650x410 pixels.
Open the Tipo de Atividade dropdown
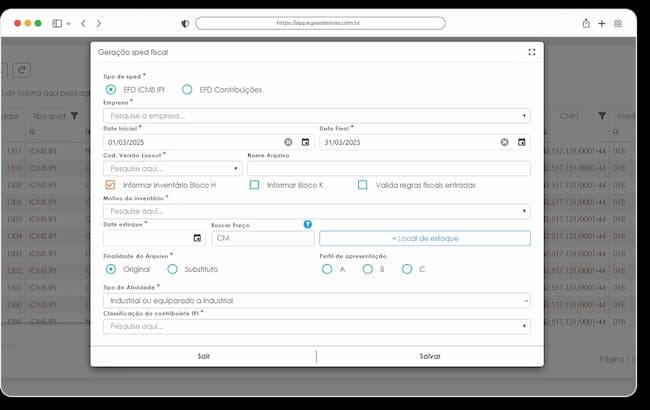(x=317, y=301)
